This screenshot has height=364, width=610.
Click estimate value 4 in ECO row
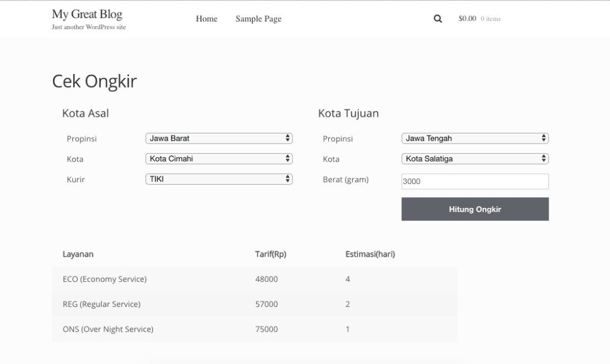click(x=348, y=279)
